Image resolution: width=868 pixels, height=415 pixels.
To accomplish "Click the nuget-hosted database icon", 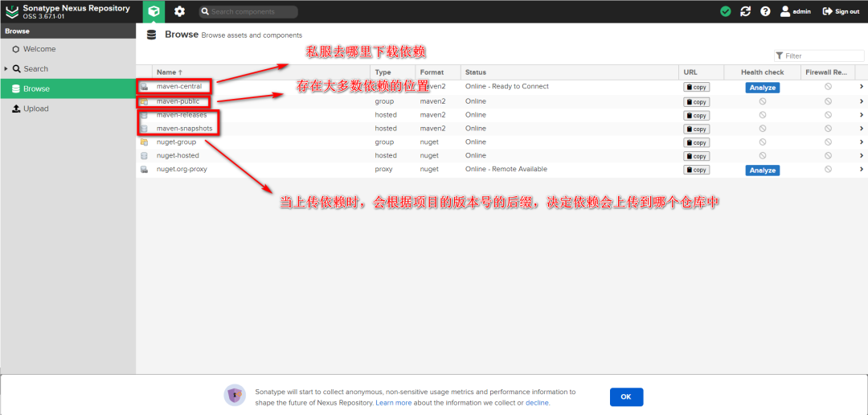I will (x=144, y=156).
